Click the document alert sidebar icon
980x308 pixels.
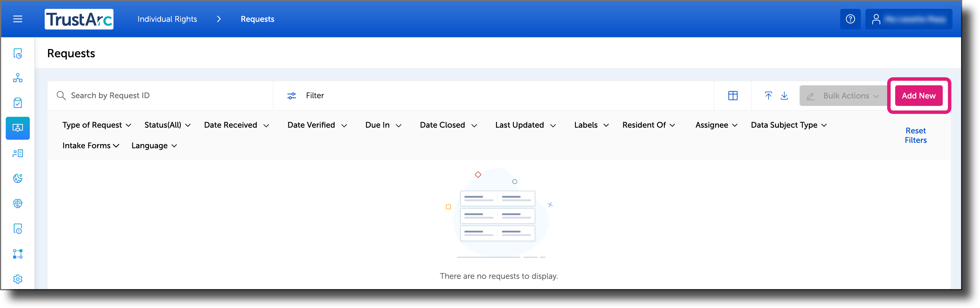coord(17,228)
